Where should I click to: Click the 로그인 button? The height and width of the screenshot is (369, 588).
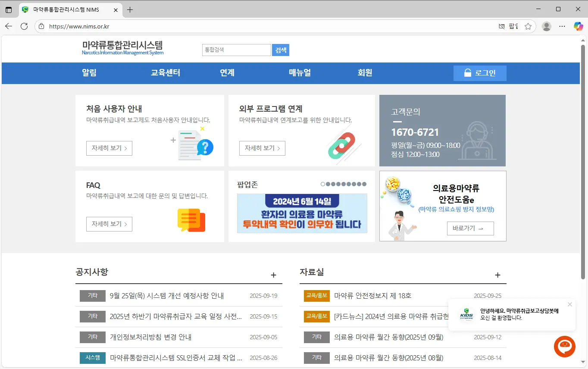pyautogui.click(x=479, y=73)
